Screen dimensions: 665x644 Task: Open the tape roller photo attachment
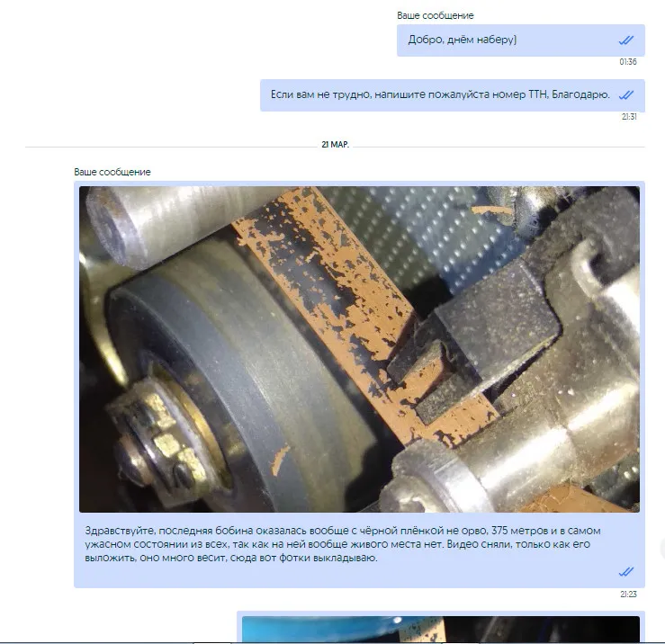359,349
